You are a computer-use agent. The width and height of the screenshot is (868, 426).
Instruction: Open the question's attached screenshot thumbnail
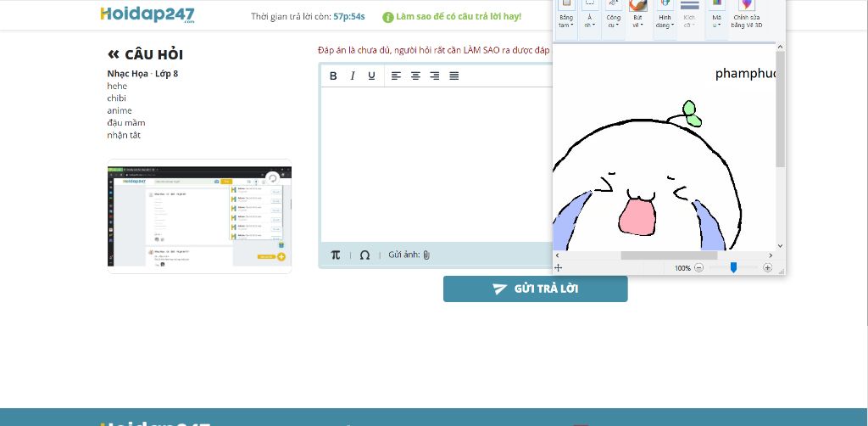(199, 216)
